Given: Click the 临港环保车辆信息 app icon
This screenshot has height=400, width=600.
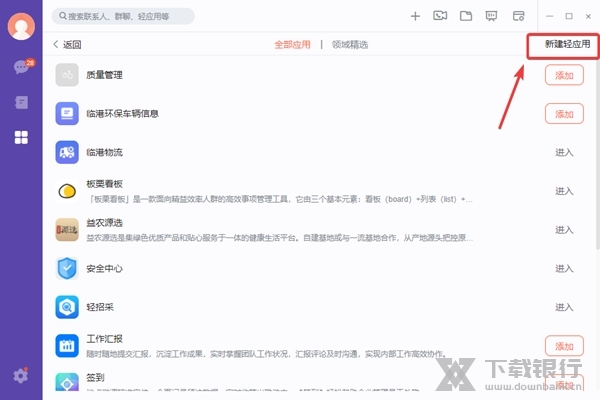Looking at the screenshot, I should [67, 113].
